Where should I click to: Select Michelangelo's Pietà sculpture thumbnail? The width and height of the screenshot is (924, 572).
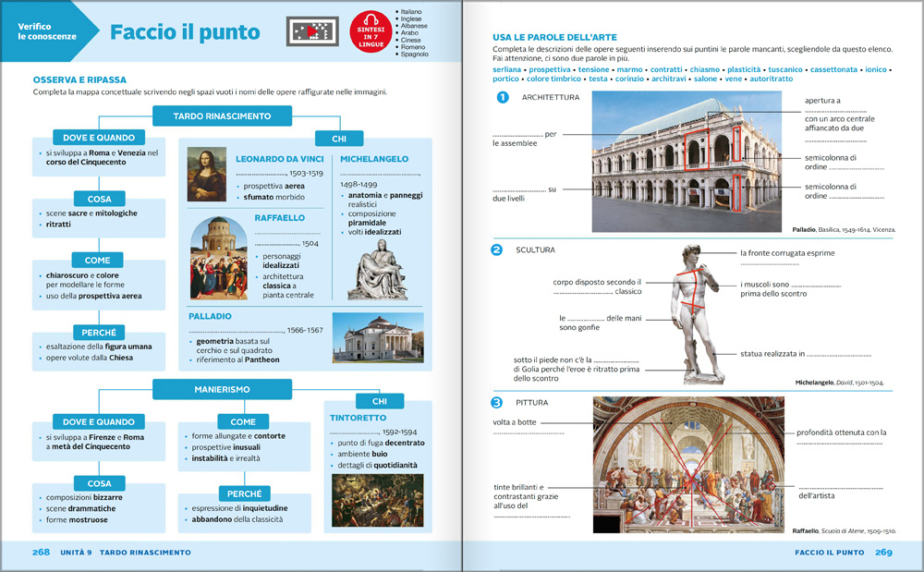tap(377, 269)
